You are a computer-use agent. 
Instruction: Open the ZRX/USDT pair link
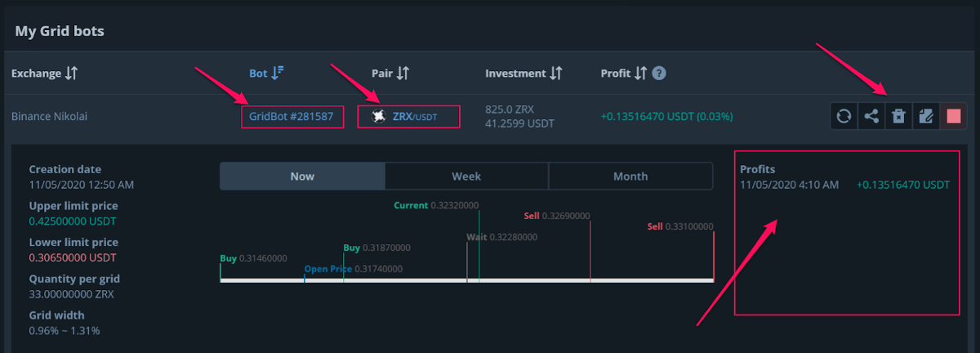(415, 116)
